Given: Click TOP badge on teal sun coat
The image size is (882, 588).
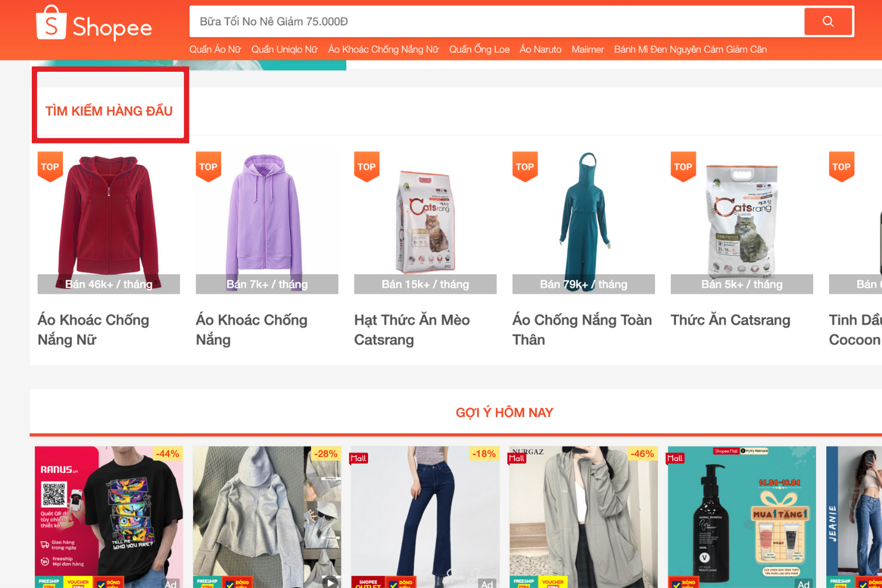Looking at the screenshot, I should click(524, 166).
